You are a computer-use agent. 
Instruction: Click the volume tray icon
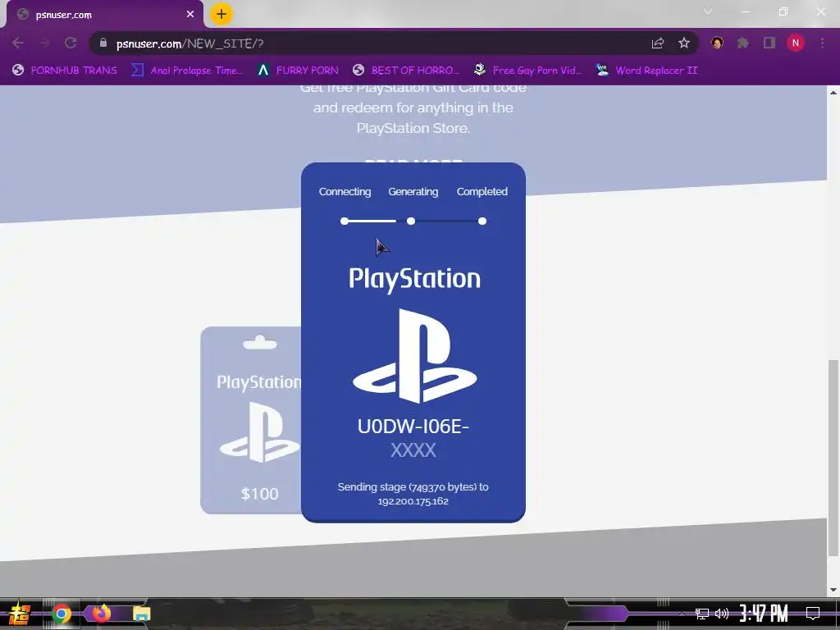[722, 614]
